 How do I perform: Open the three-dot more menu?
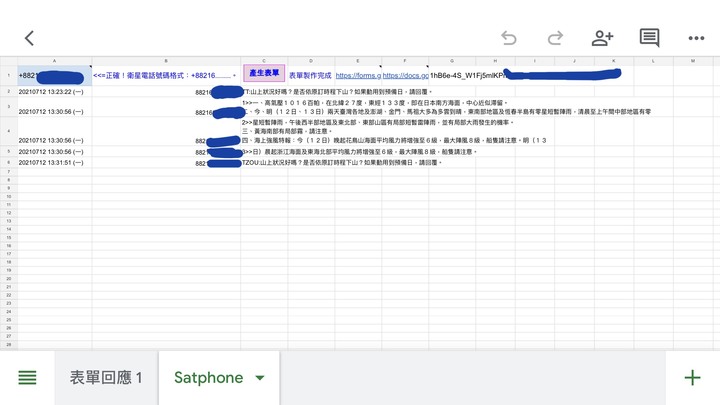click(x=696, y=38)
